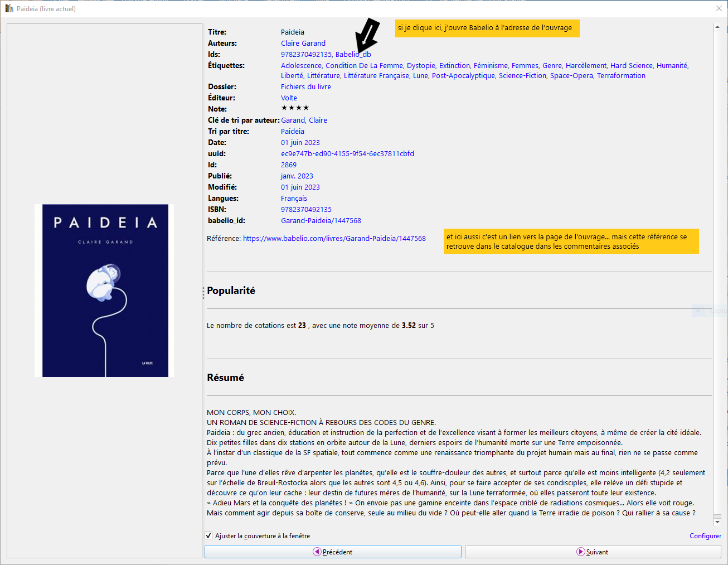
Task: Click the Extinction tag
Action: click(454, 65)
